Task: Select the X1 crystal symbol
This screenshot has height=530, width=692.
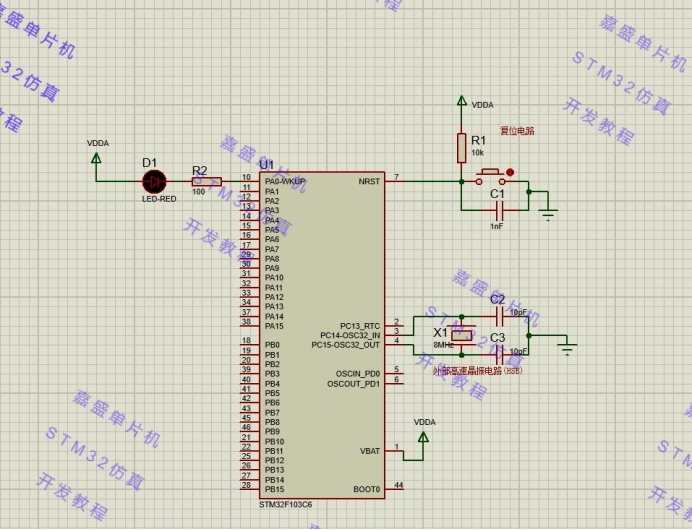Action: click(462, 336)
